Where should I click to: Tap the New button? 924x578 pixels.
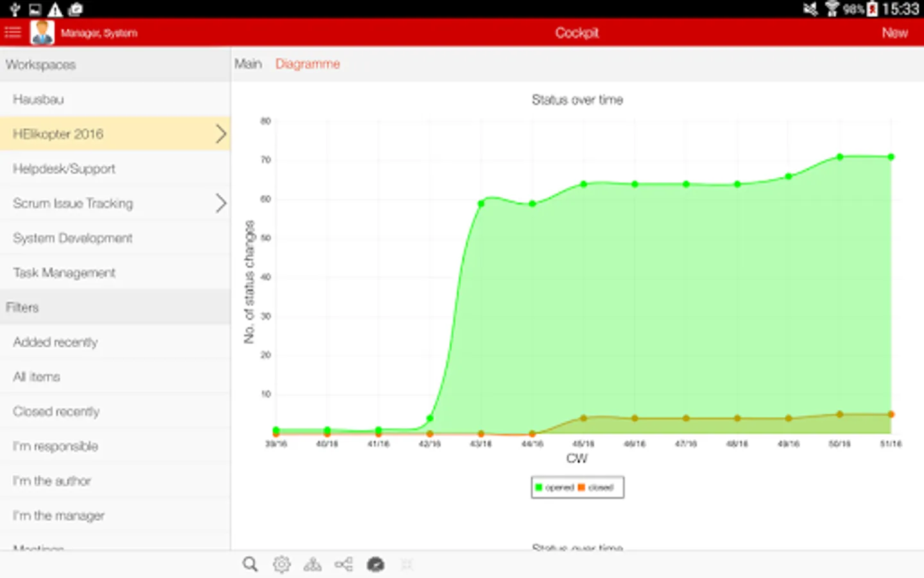[x=894, y=33]
